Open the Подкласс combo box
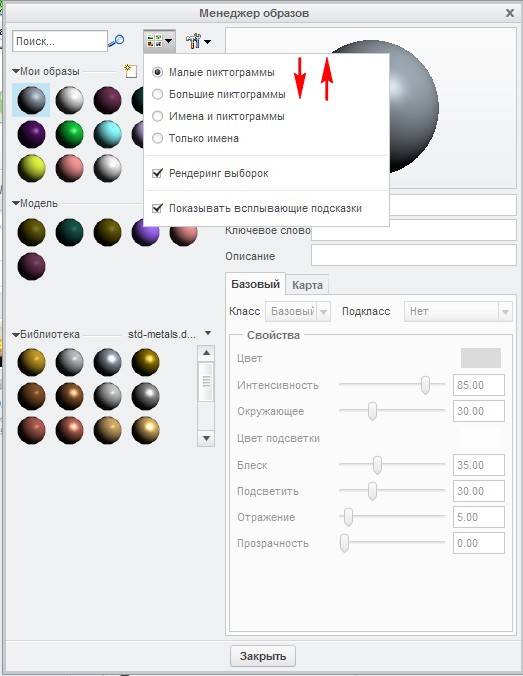Screen dimensions: 523x676 point(458,311)
